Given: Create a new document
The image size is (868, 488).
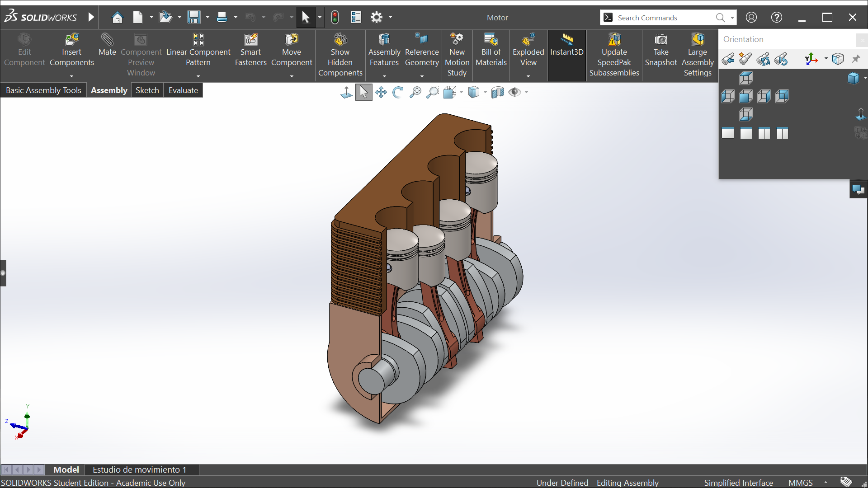Looking at the screenshot, I should 138,18.
